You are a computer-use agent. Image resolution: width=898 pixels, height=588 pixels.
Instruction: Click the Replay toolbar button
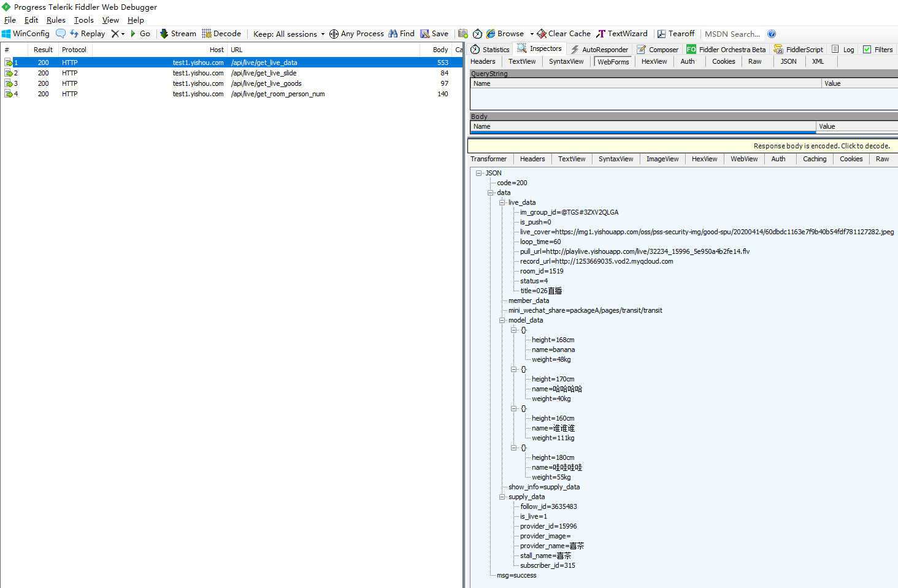click(x=87, y=34)
